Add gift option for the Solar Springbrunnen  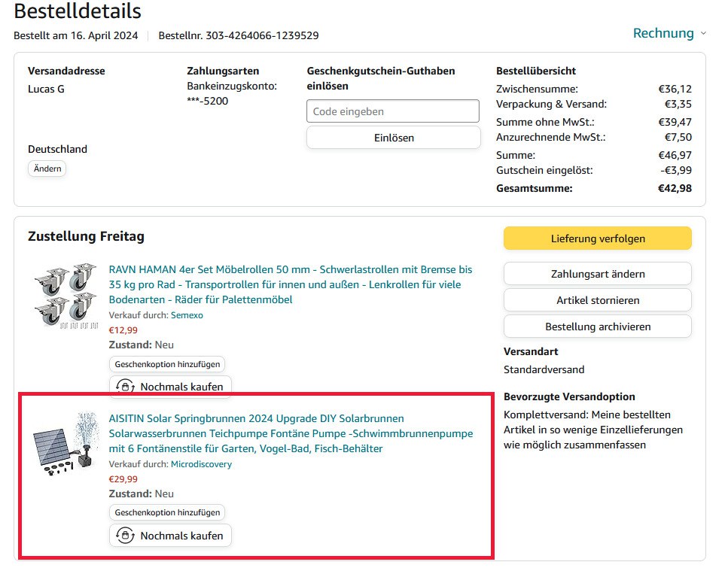[x=167, y=512]
